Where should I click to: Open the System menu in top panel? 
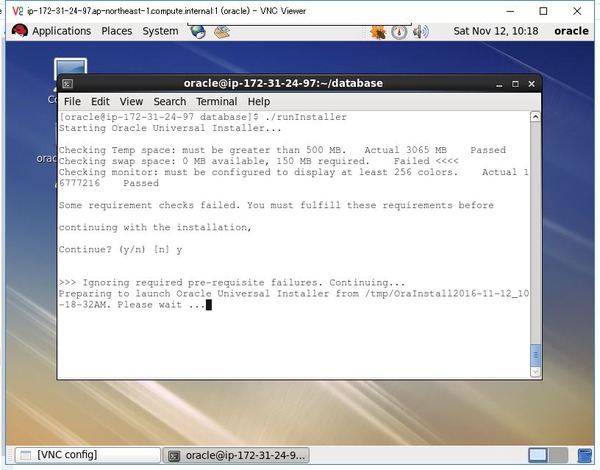(x=160, y=31)
